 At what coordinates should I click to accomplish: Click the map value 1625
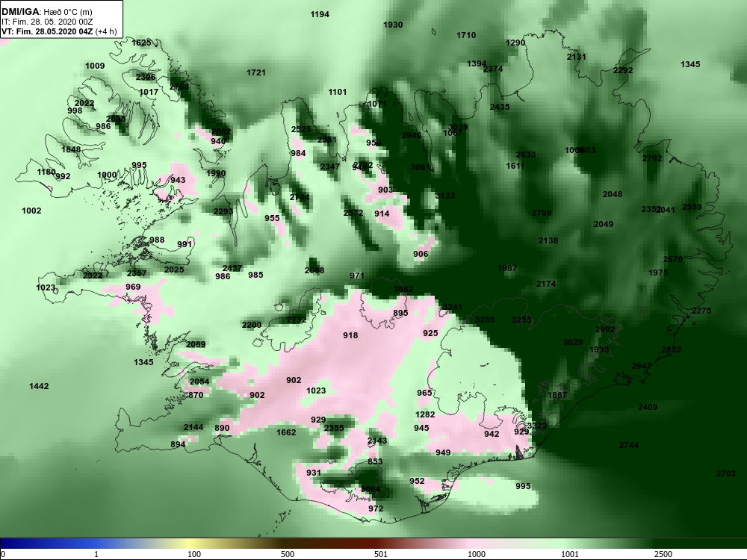pos(141,43)
